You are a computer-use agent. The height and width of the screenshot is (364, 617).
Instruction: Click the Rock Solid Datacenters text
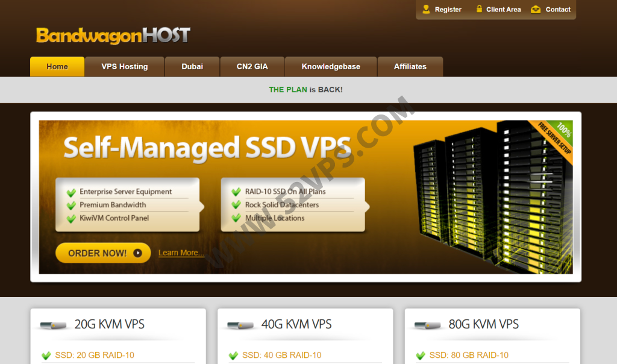[282, 205]
